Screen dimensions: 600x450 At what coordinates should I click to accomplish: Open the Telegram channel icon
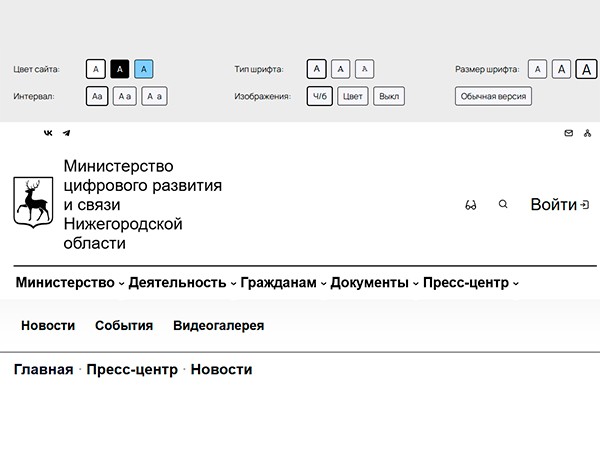[66, 133]
